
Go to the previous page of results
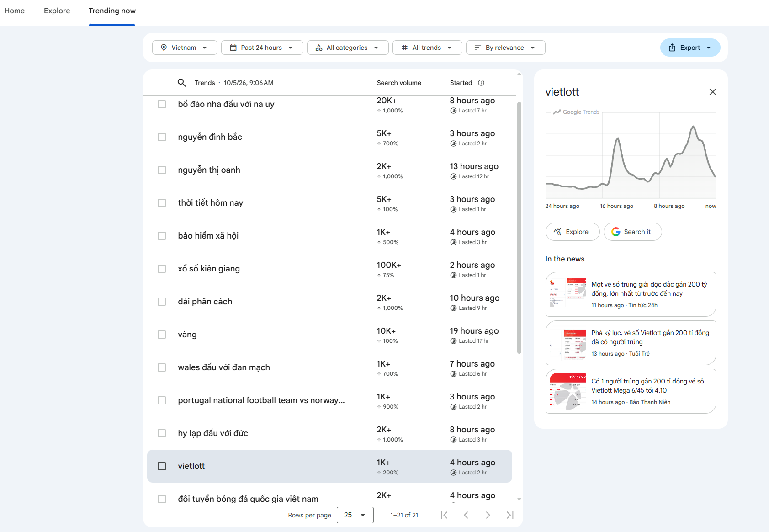[x=466, y=515]
